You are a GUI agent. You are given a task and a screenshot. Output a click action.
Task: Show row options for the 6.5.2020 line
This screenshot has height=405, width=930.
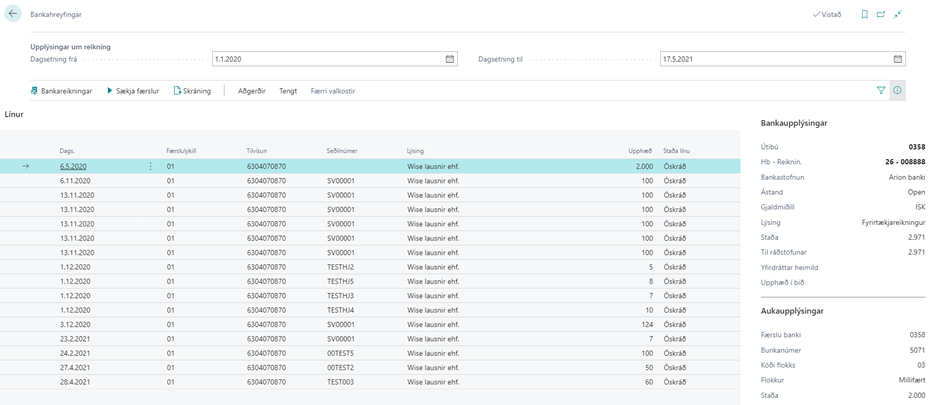click(151, 166)
